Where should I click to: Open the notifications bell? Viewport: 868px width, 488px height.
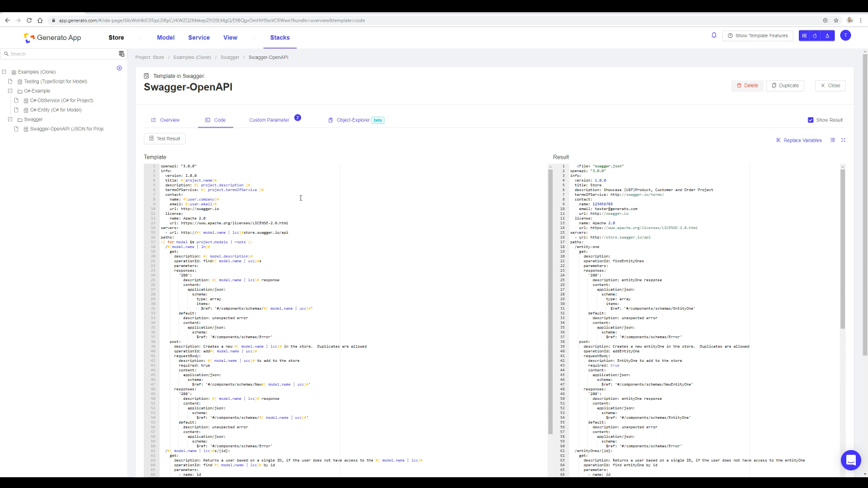click(x=714, y=35)
